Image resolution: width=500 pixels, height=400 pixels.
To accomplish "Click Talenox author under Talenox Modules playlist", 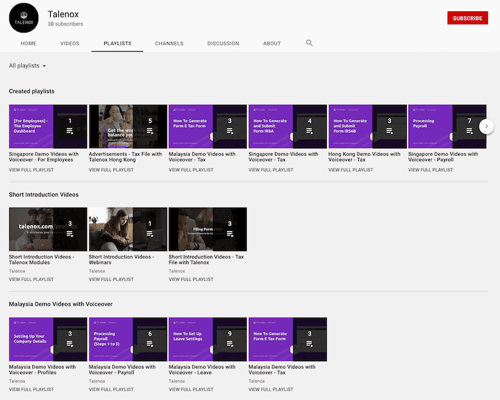I will tap(17, 271).
